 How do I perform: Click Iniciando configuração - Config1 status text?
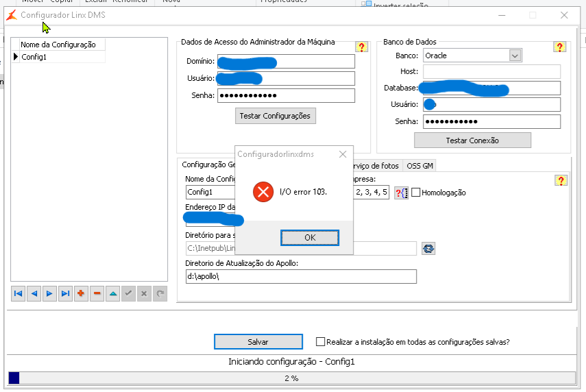click(291, 362)
